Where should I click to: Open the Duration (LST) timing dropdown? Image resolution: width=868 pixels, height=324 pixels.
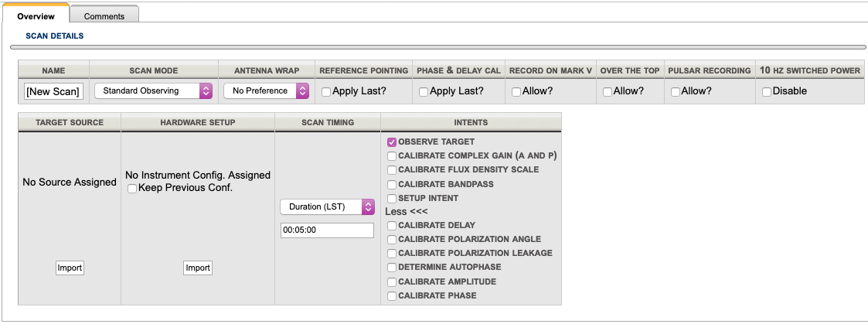[326, 207]
